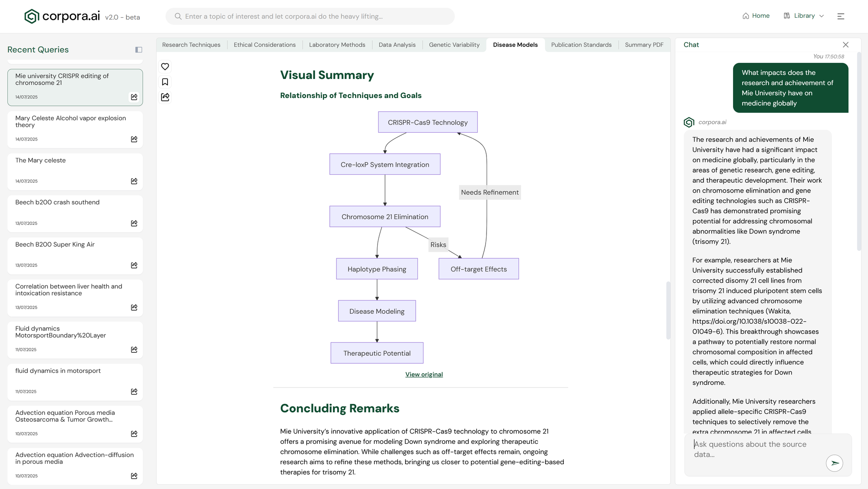The image size is (868, 489).
Task: Open the hamburger menu icon at top right
Action: [841, 16]
